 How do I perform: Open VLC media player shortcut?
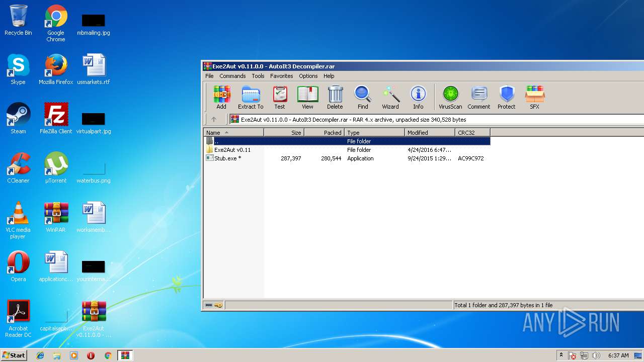[x=18, y=220]
